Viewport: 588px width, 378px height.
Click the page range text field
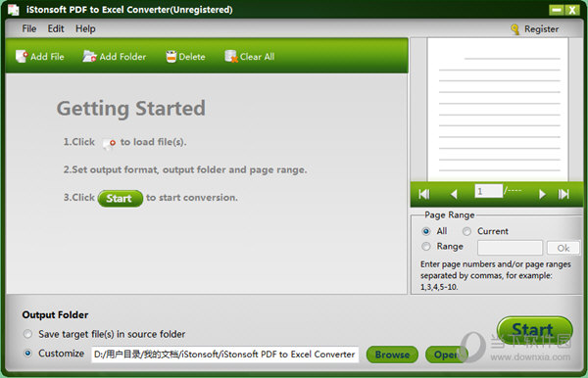(510, 248)
